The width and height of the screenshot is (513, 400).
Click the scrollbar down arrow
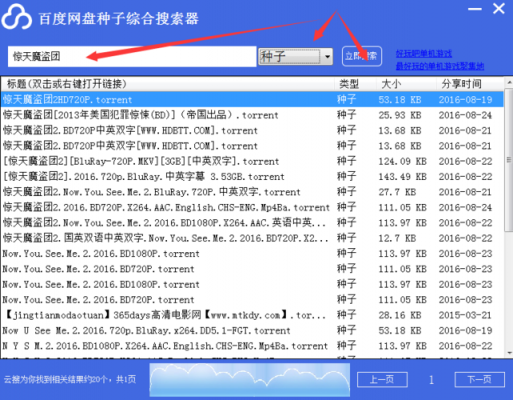coord(509,353)
